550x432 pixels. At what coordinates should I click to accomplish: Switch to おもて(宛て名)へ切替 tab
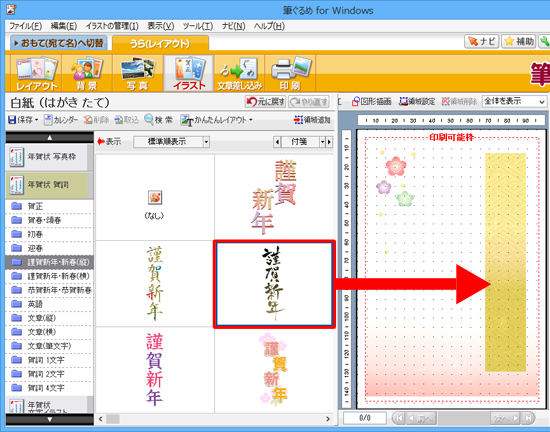[59, 43]
